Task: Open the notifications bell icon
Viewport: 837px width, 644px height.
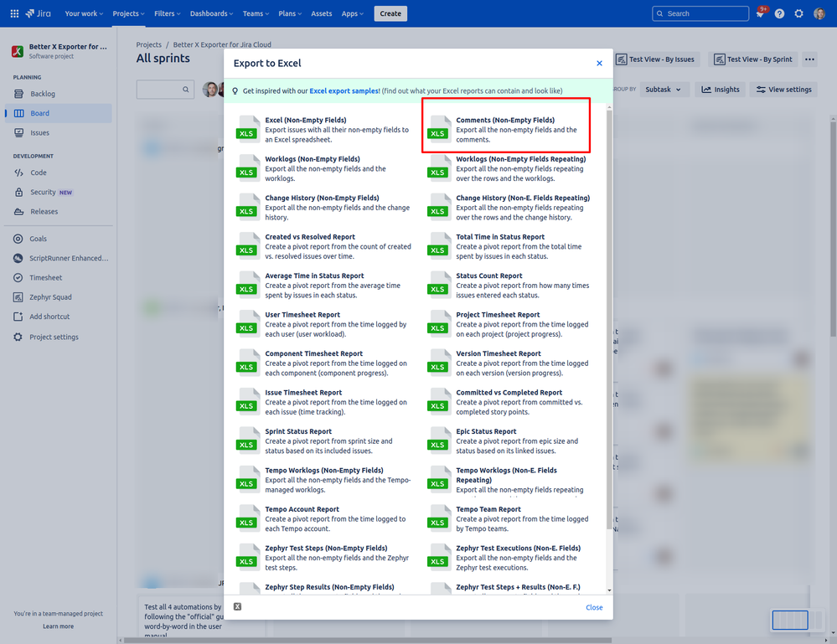Action: 760,13
